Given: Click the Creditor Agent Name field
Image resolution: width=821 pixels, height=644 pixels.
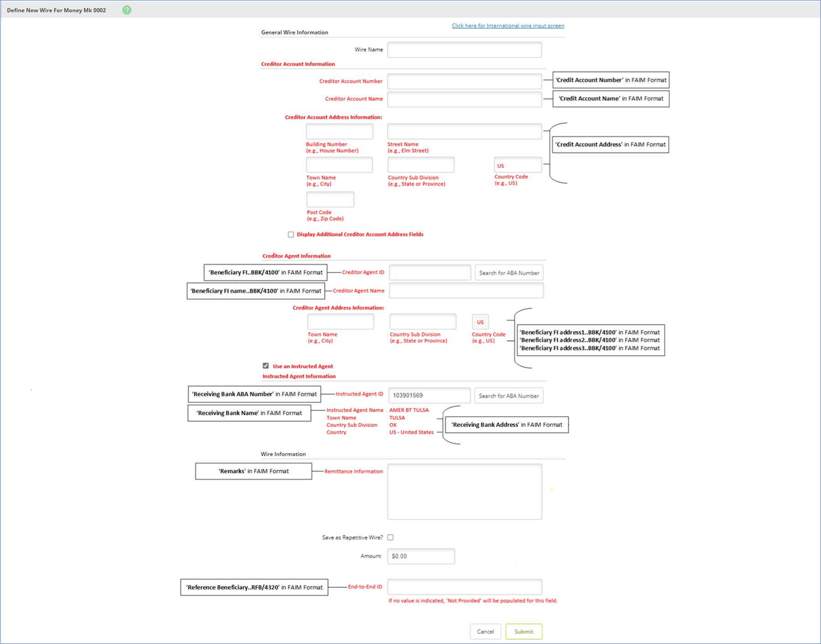Looking at the screenshot, I should [x=466, y=291].
